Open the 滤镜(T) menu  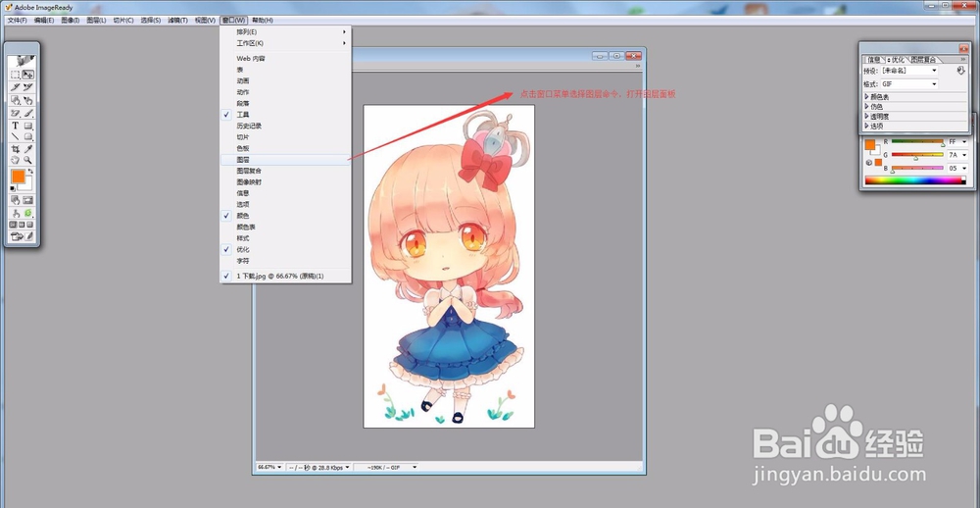pyautogui.click(x=177, y=20)
